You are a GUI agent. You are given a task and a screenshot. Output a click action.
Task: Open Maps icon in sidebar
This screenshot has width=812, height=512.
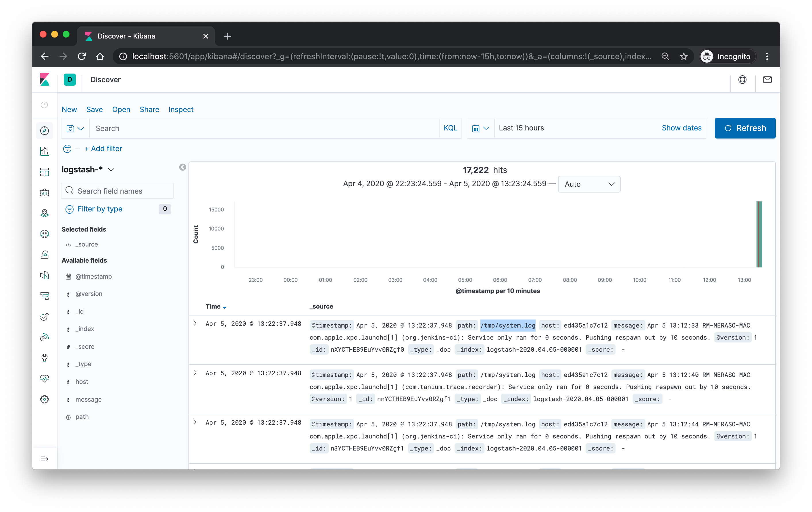(44, 213)
